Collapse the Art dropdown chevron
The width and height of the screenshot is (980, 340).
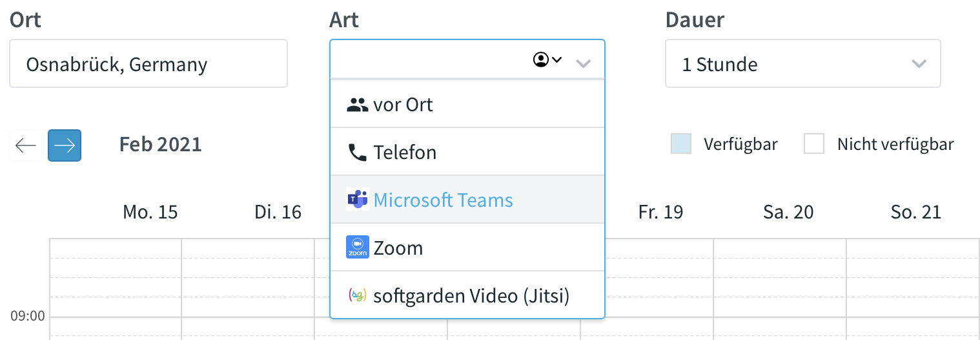point(583,64)
